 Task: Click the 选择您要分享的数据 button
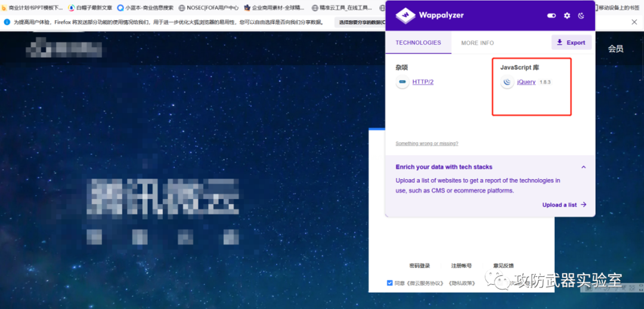click(360, 22)
